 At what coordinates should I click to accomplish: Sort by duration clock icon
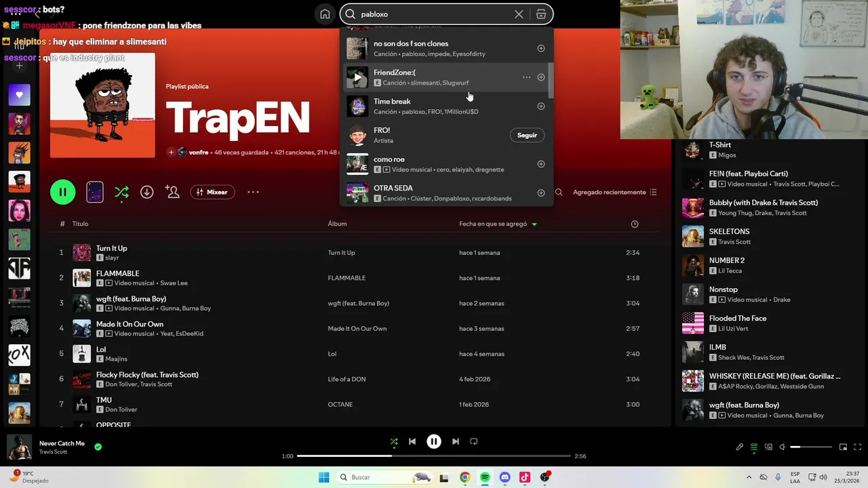pos(635,224)
